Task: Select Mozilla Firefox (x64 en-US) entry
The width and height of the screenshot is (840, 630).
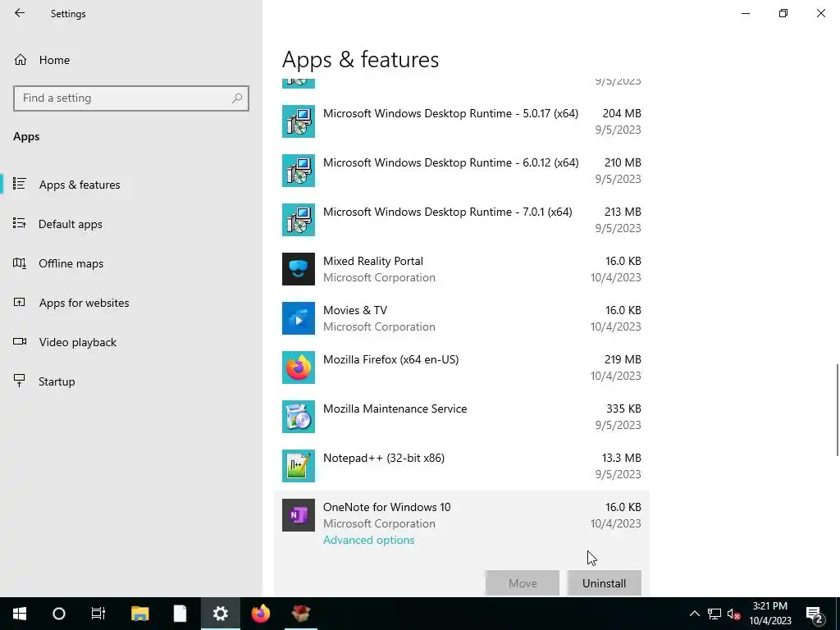Action: 461,367
